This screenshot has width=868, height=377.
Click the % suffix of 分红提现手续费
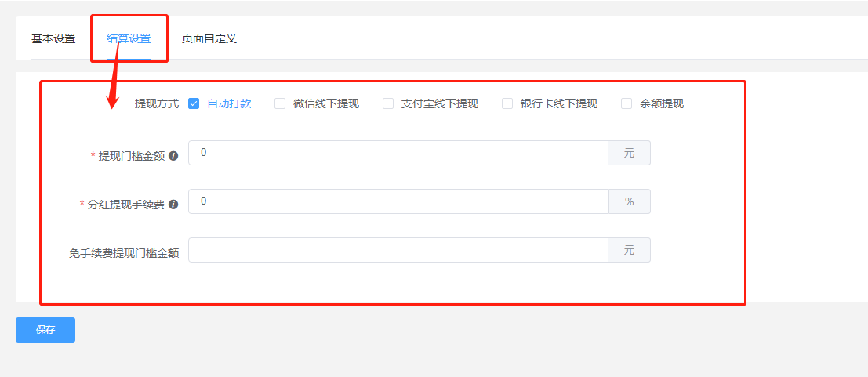coord(630,201)
